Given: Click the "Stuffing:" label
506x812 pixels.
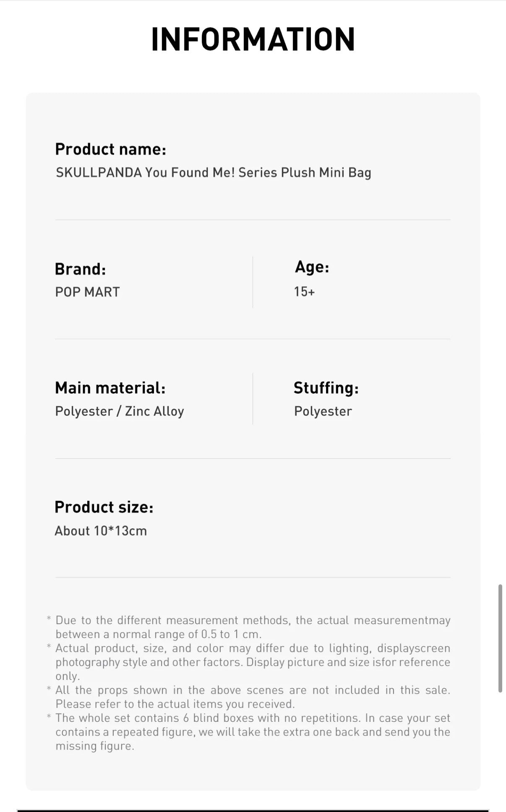Looking at the screenshot, I should [326, 388].
